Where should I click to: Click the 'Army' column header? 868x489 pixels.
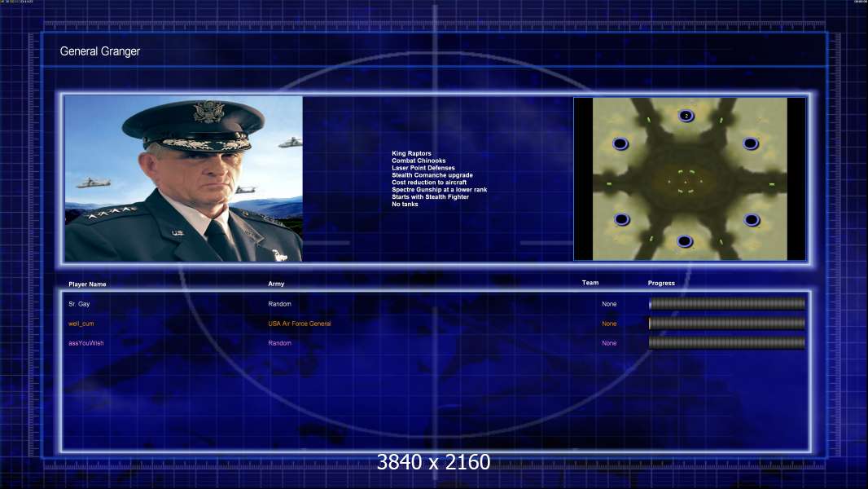pos(276,284)
